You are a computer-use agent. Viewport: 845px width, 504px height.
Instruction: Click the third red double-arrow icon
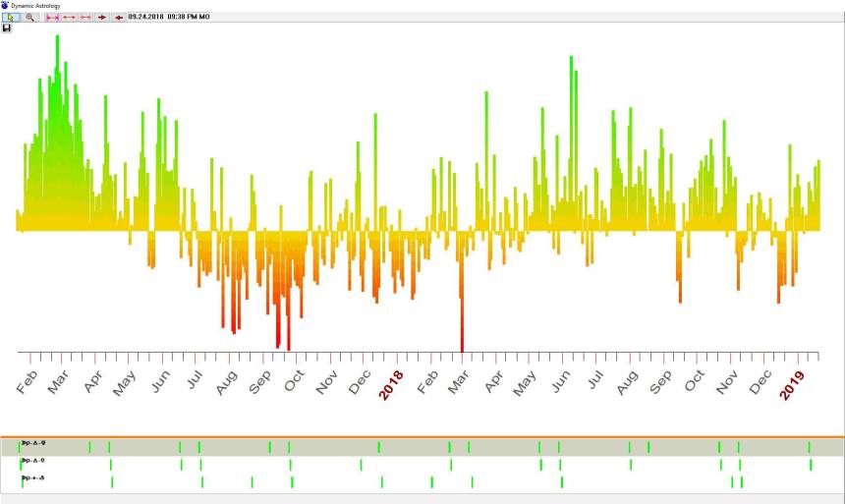85,17
